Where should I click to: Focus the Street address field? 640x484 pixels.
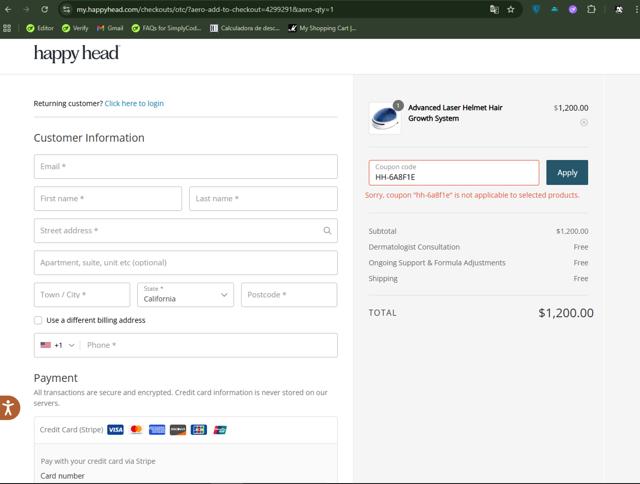click(186, 231)
